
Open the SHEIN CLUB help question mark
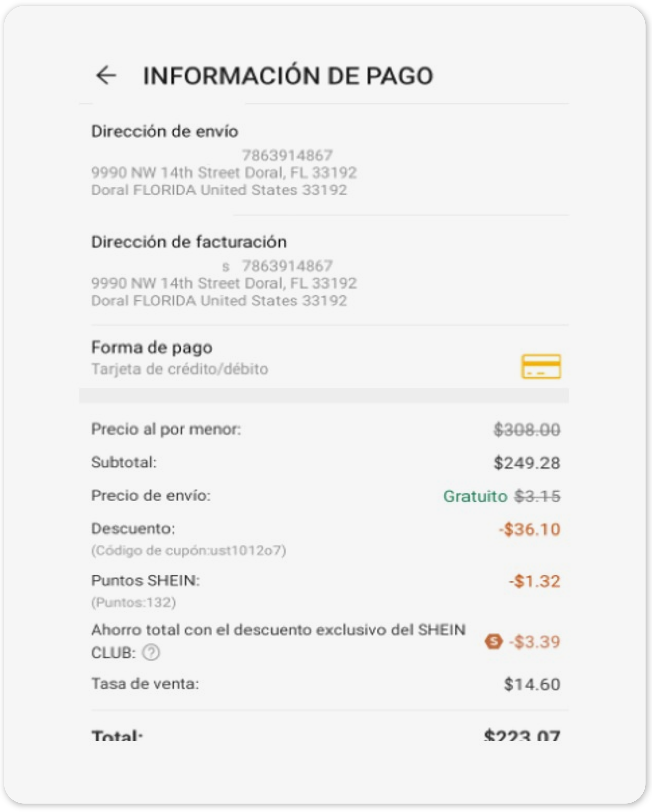pos(151,652)
